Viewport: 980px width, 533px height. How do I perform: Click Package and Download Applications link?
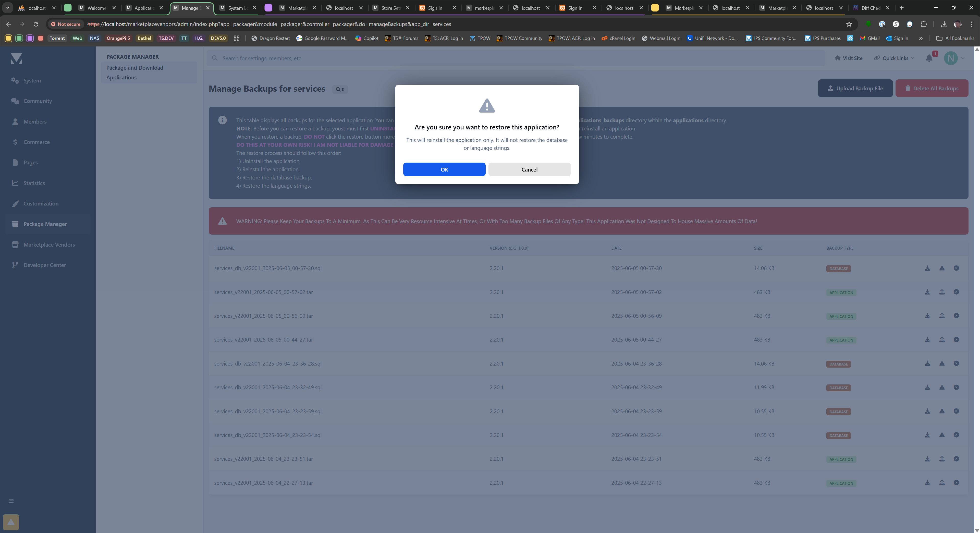149,73
